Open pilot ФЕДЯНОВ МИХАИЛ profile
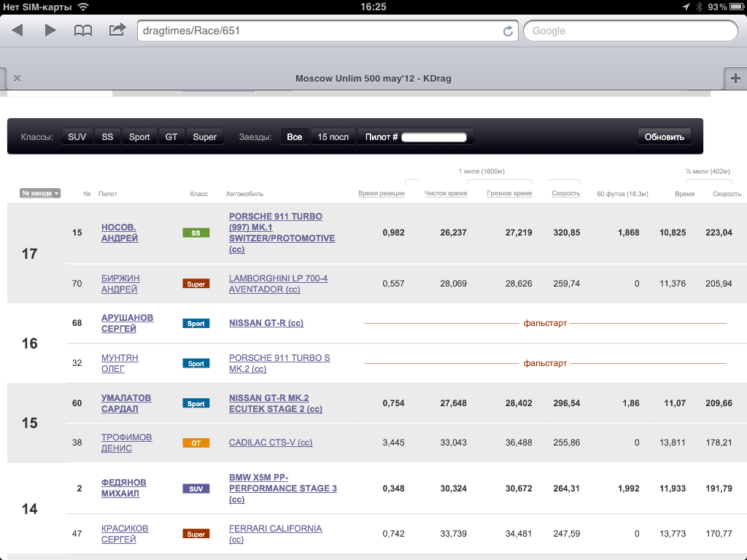The width and height of the screenshot is (747, 560). point(124,488)
